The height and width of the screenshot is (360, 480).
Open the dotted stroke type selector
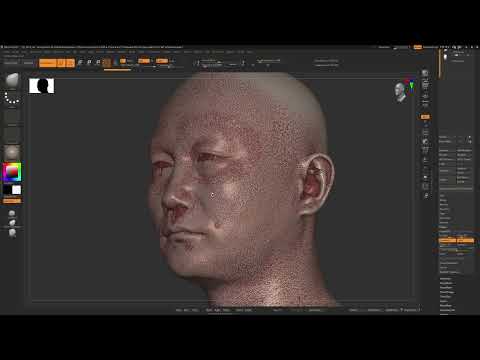(12, 98)
